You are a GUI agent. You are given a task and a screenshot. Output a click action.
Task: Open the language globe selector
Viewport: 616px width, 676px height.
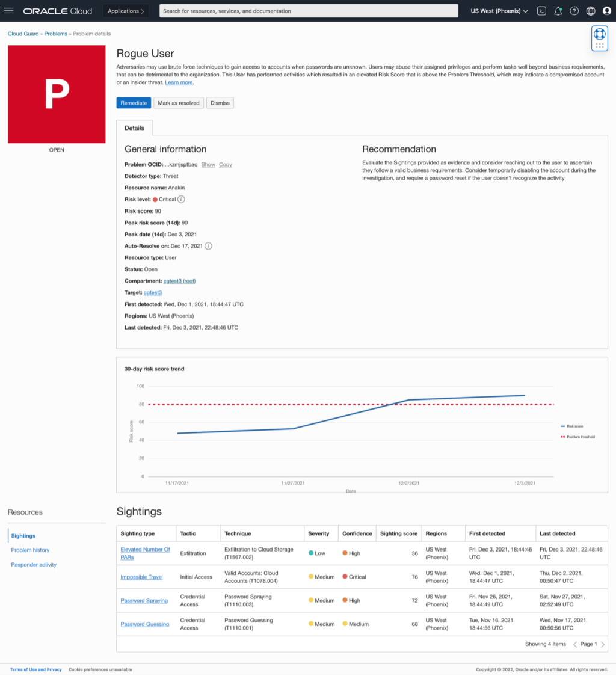click(590, 10)
